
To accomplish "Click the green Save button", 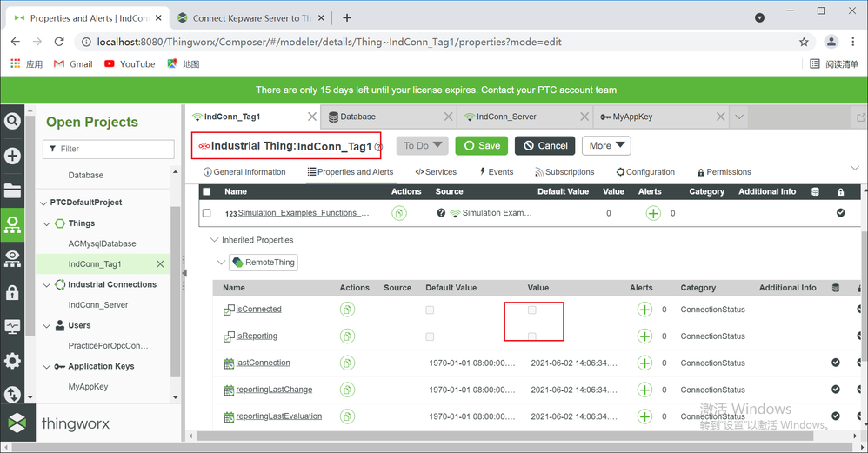I will click(482, 145).
